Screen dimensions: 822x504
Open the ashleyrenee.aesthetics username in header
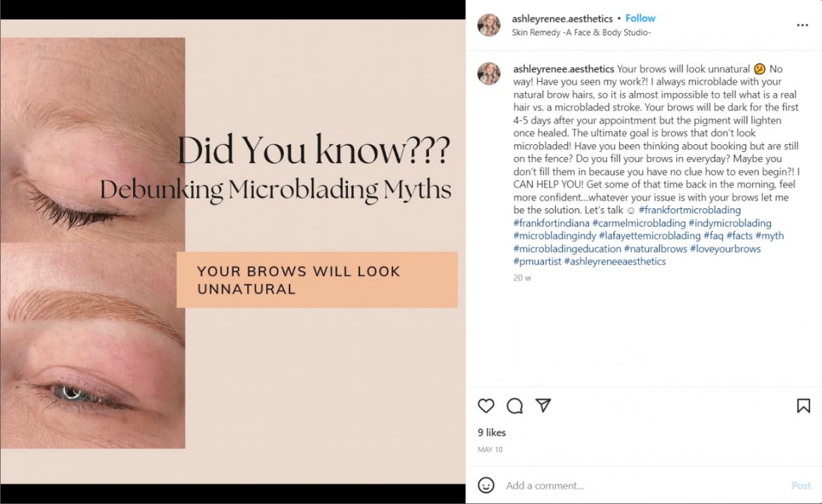tap(562, 19)
